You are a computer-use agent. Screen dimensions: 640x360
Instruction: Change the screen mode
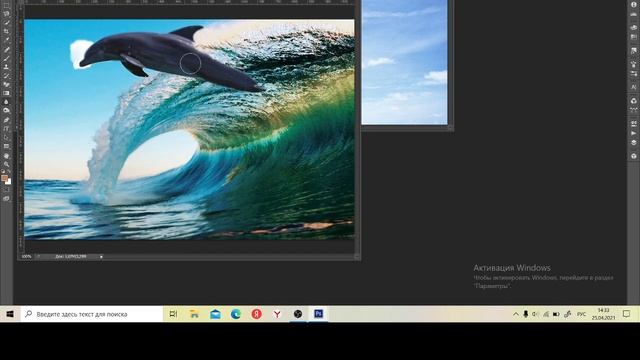[6, 198]
